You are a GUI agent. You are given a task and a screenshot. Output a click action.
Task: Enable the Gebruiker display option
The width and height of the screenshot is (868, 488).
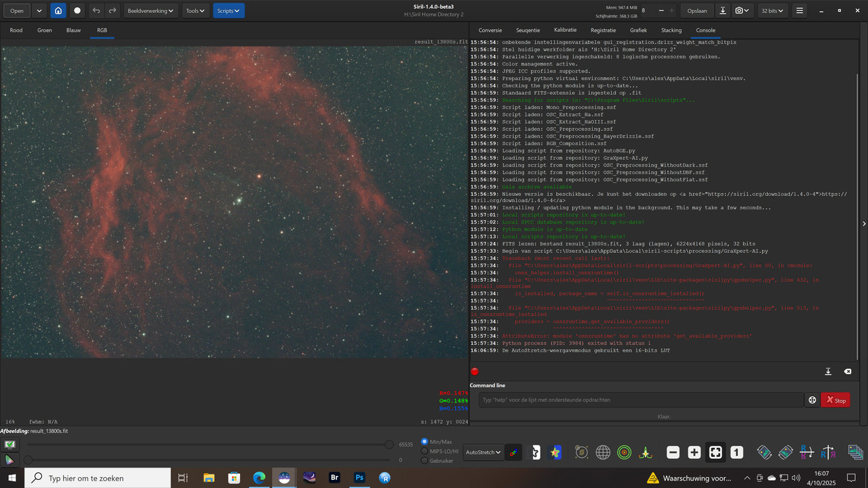(425, 460)
